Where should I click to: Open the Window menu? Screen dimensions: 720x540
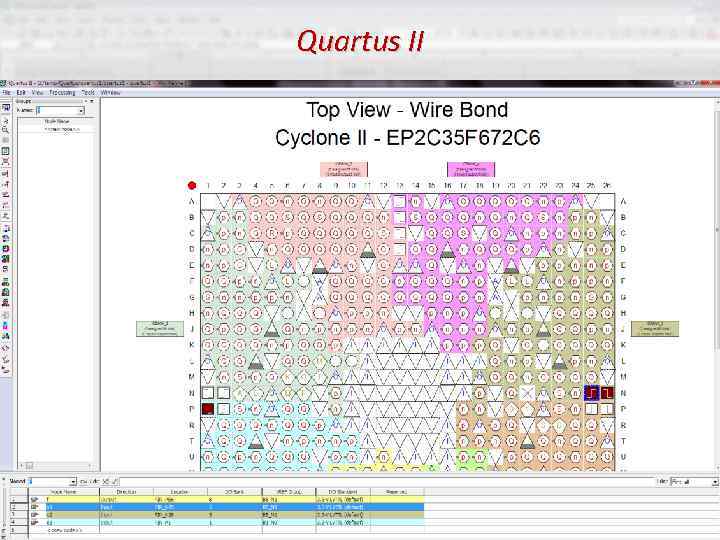coord(110,92)
